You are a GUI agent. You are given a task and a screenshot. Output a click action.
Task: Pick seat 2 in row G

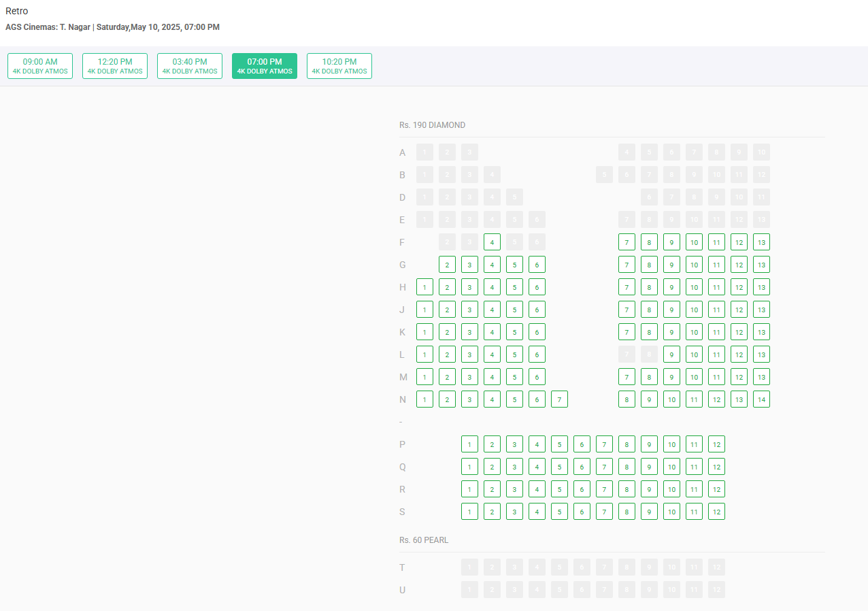click(x=447, y=265)
